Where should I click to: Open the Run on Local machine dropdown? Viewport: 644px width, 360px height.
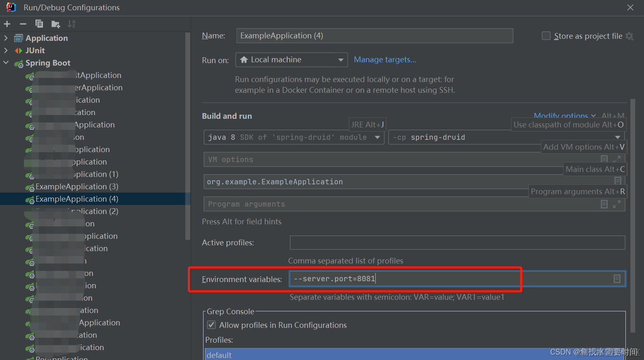tap(291, 60)
